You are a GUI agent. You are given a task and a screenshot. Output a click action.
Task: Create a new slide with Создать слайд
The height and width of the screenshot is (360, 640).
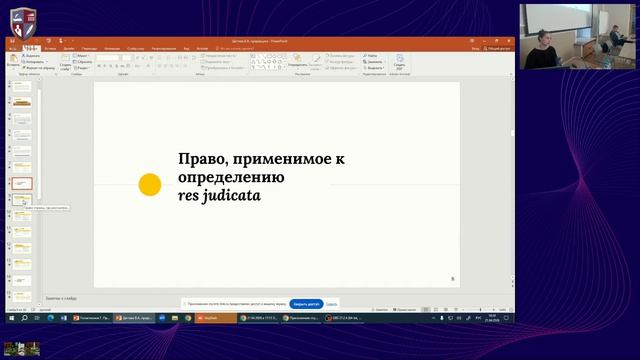coord(65,61)
